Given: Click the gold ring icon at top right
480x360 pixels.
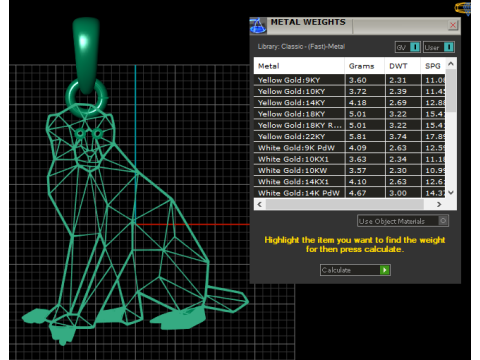Looking at the screenshot, I should [463, 8].
